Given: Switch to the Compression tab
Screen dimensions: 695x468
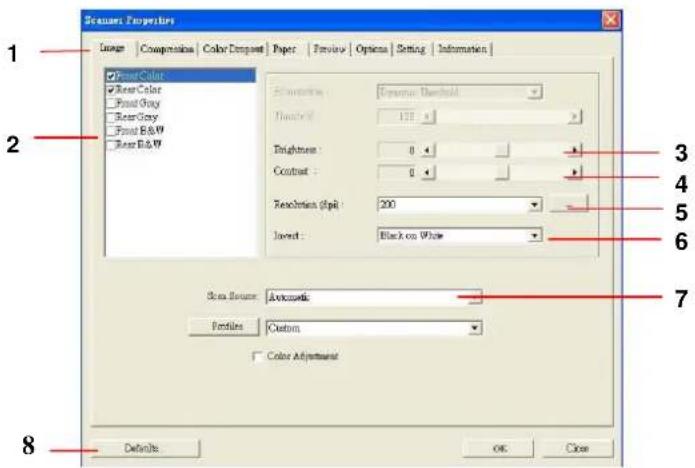Looking at the screenshot, I should pyautogui.click(x=167, y=49).
